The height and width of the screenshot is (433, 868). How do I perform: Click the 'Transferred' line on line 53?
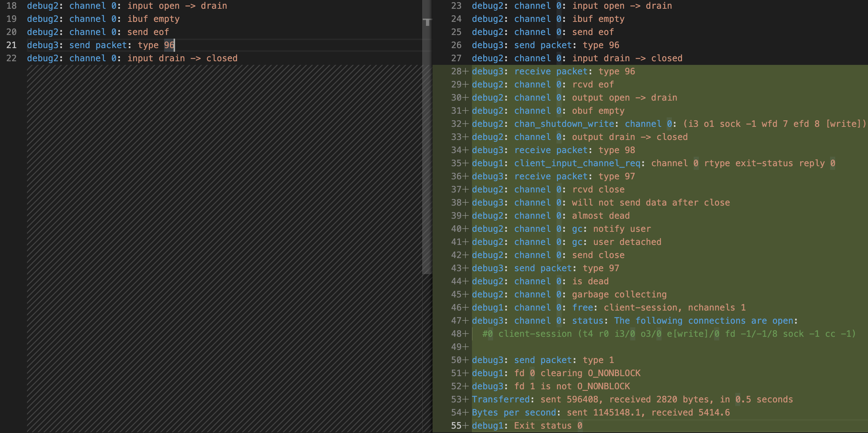pyautogui.click(x=500, y=399)
